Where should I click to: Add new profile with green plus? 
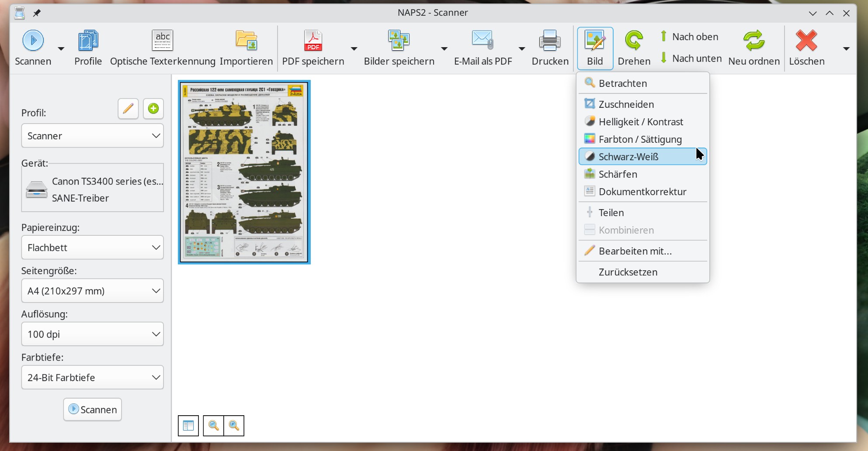click(x=153, y=109)
